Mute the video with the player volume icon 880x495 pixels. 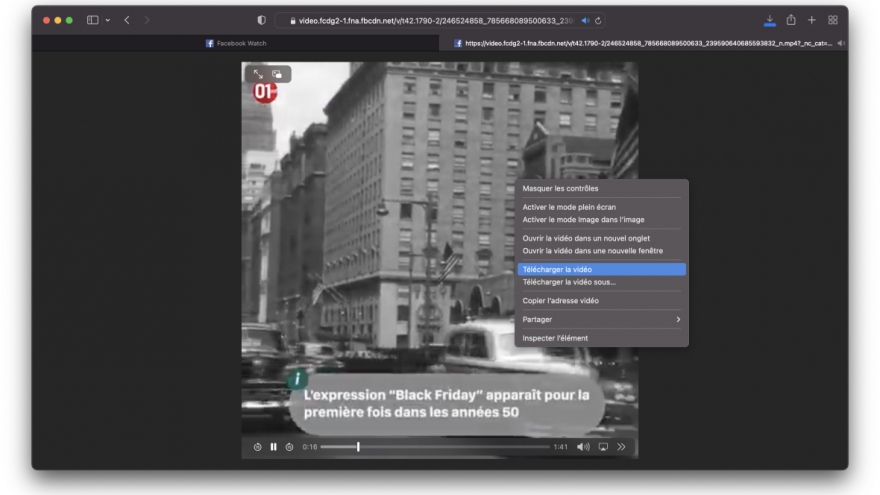583,447
